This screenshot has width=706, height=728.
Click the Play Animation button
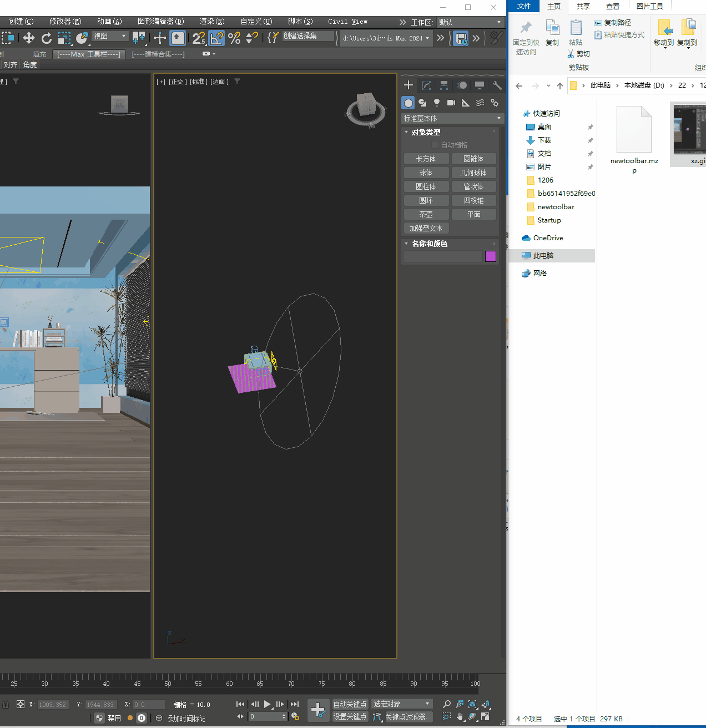tap(267, 704)
